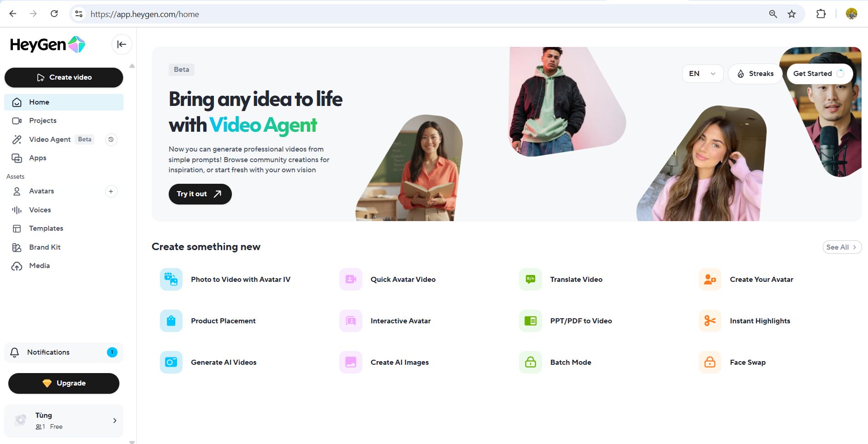Select Create Your Avatar label
Viewport: 868px width, 444px height.
pyautogui.click(x=762, y=280)
